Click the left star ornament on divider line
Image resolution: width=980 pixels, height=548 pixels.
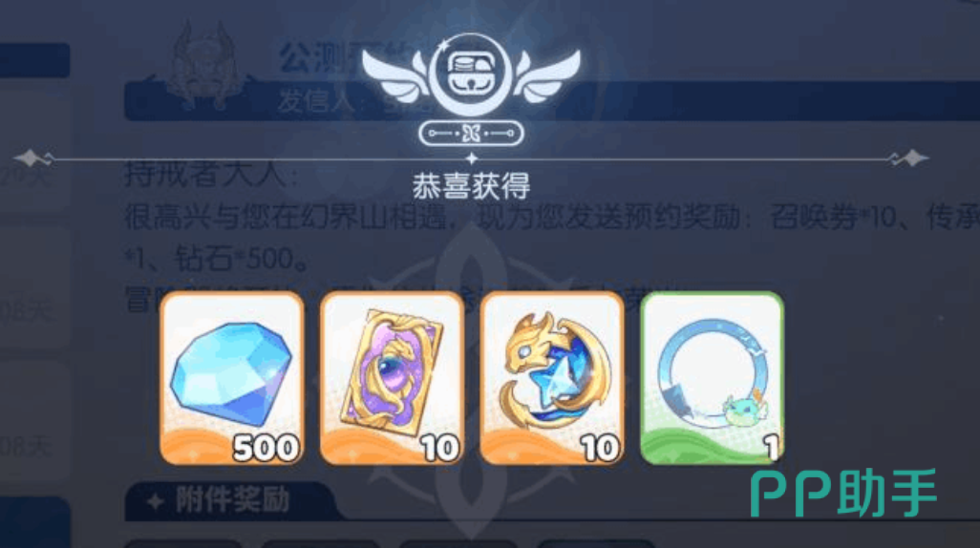pos(32,158)
